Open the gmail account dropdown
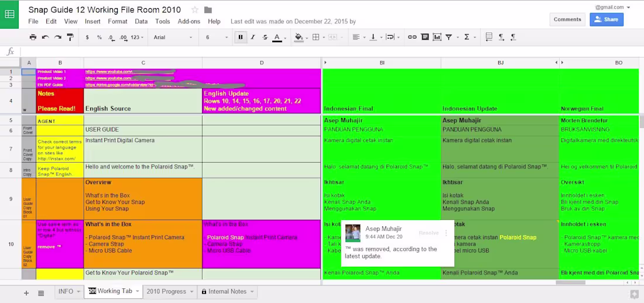This screenshot has height=303, width=644. [x=612, y=8]
